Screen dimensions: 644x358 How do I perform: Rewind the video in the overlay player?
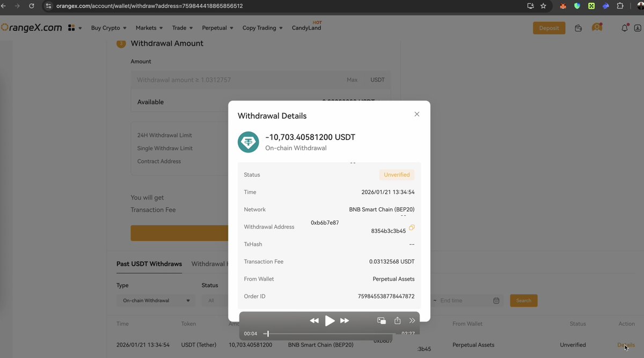point(314,320)
